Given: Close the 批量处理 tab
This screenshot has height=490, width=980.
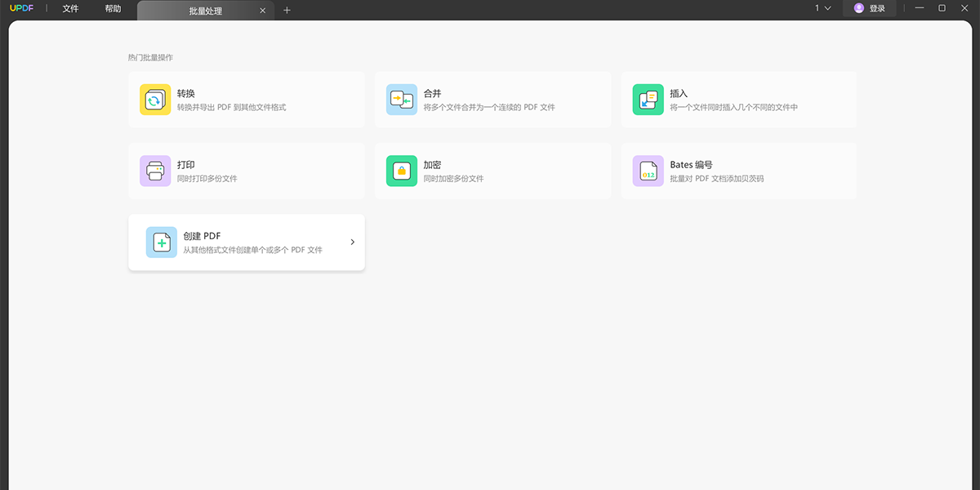Looking at the screenshot, I should click(262, 11).
